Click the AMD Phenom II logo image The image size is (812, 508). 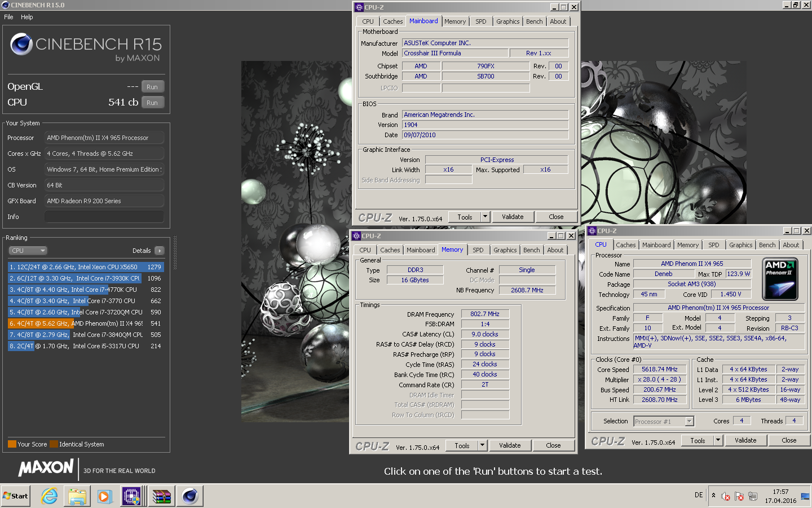point(780,279)
